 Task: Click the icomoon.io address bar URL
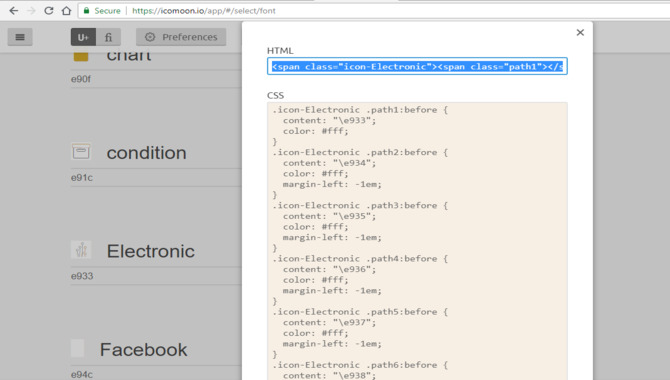(204, 11)
